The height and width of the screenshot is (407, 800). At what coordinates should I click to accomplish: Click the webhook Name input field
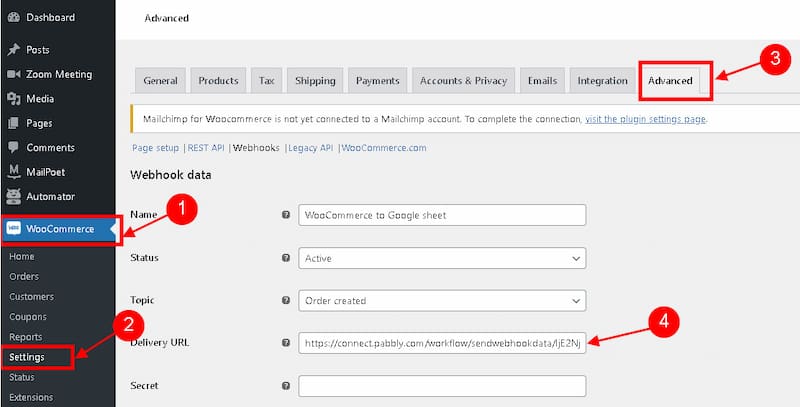[442, 215]
